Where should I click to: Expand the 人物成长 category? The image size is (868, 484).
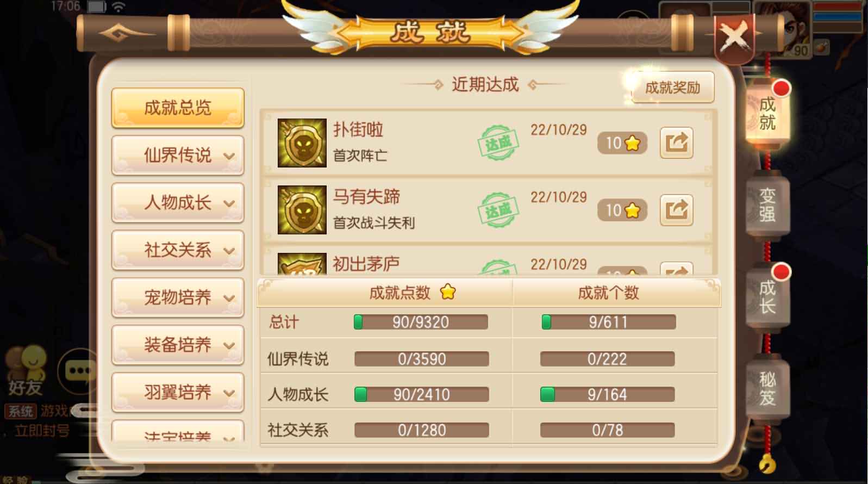point(178,203)
